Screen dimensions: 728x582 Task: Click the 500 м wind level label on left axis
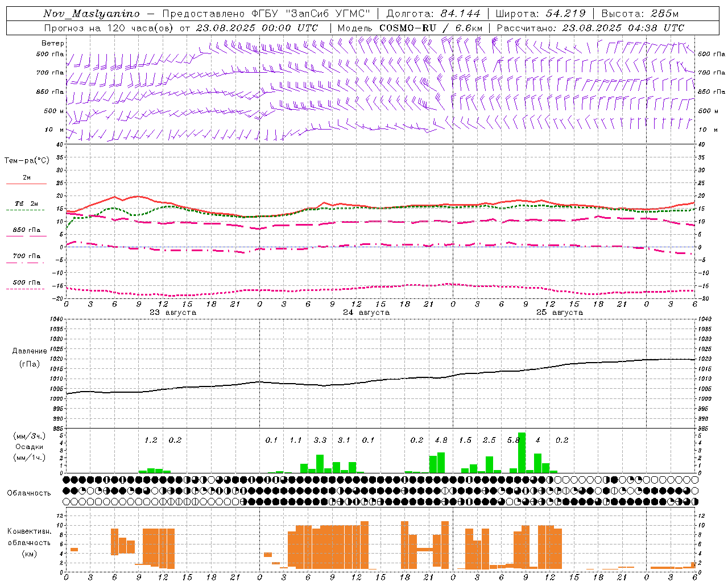(x=55, y=111)
